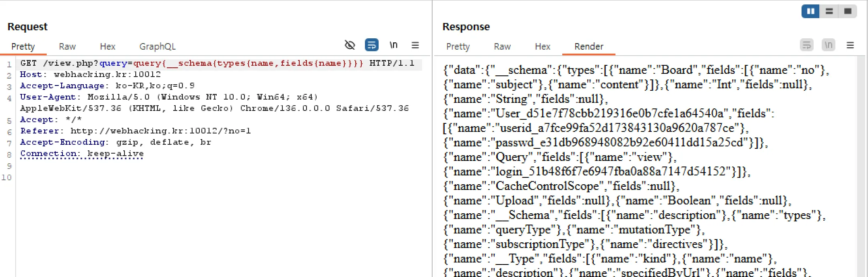This screenshot has height=277, width=868.
Task: Click the Connection: keep-alive header line
Action: (82, 154)
